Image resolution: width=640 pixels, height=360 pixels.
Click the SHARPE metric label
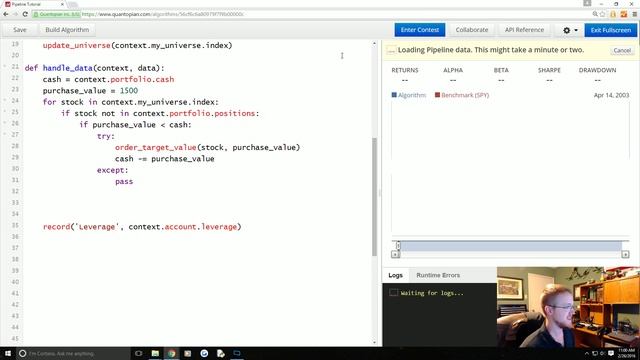pyautogui.click(x=549, y=70)
